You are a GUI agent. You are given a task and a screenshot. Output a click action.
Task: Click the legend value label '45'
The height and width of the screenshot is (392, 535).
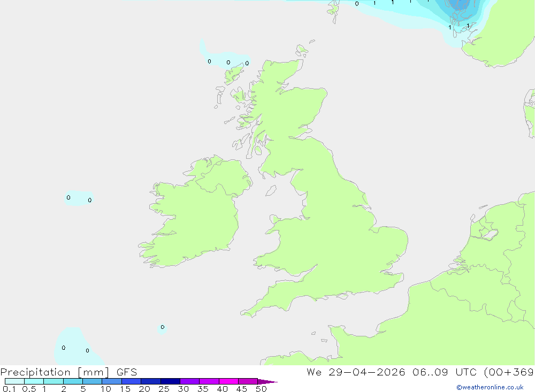(242, 389)
